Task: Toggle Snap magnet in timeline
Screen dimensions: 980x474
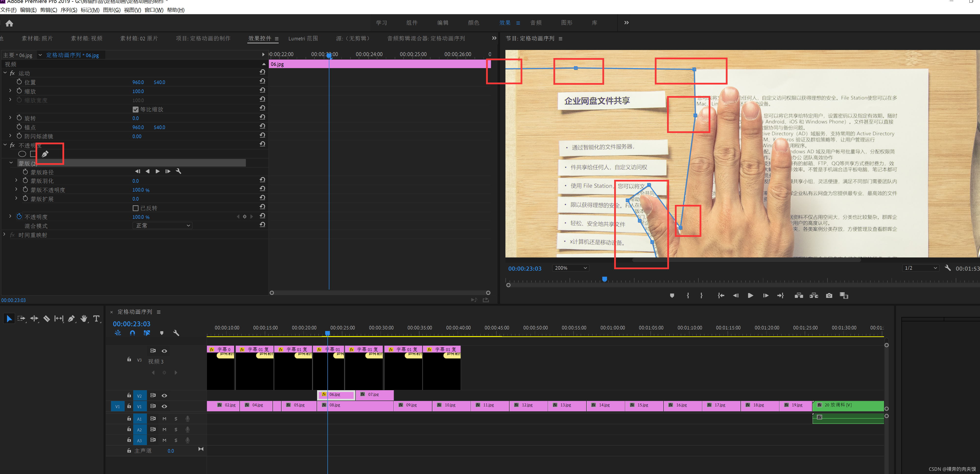Action: tap(132, 333)
